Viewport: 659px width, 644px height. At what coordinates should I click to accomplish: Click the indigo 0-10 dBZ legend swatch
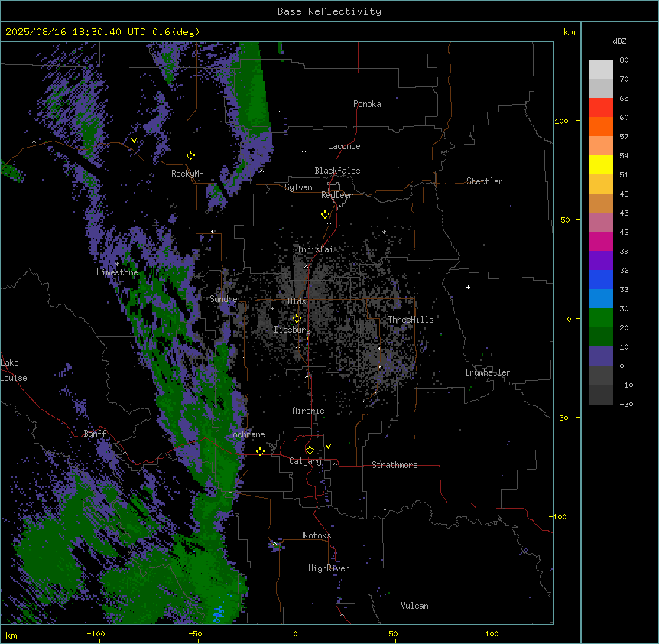pos(601,356)
